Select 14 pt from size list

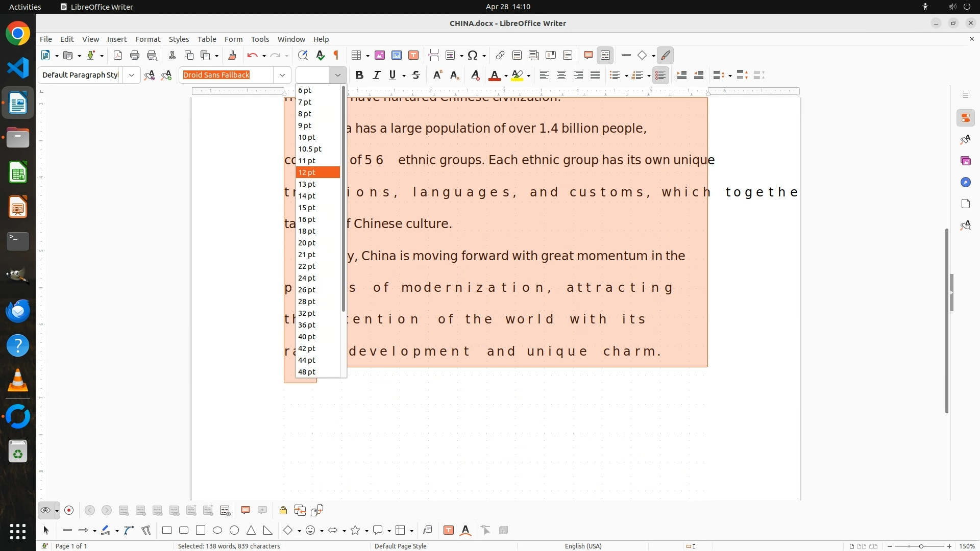tap(307, 196)
